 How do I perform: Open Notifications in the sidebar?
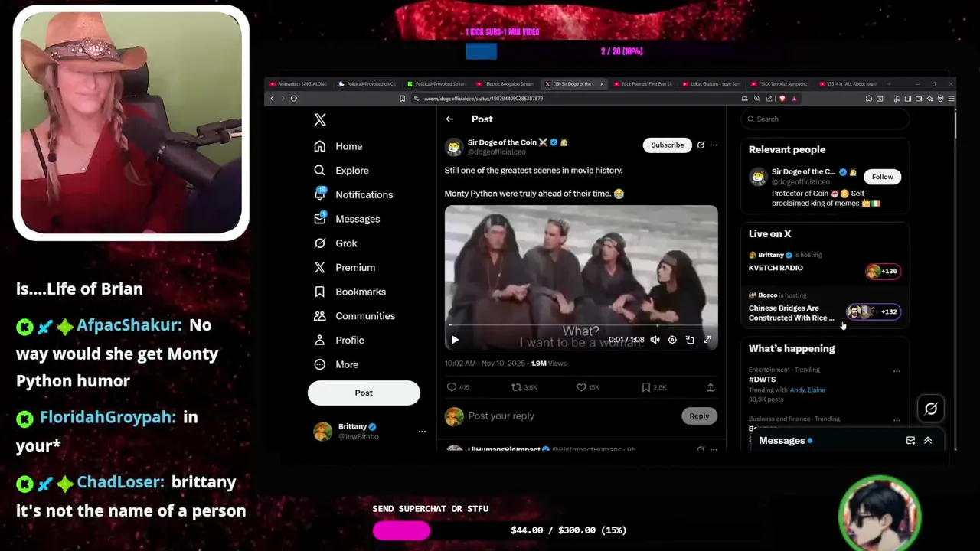(354, 194)
